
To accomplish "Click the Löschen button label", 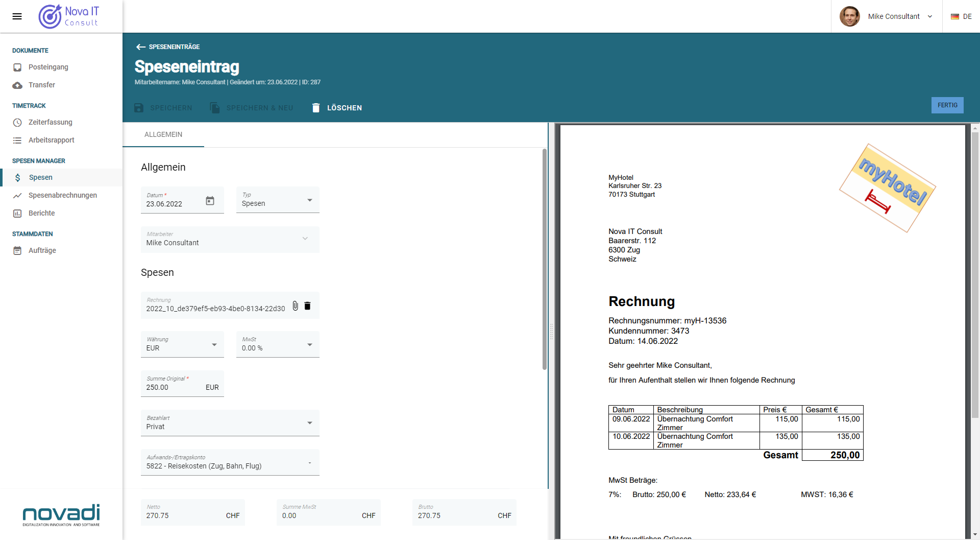I will coord(345,108).
